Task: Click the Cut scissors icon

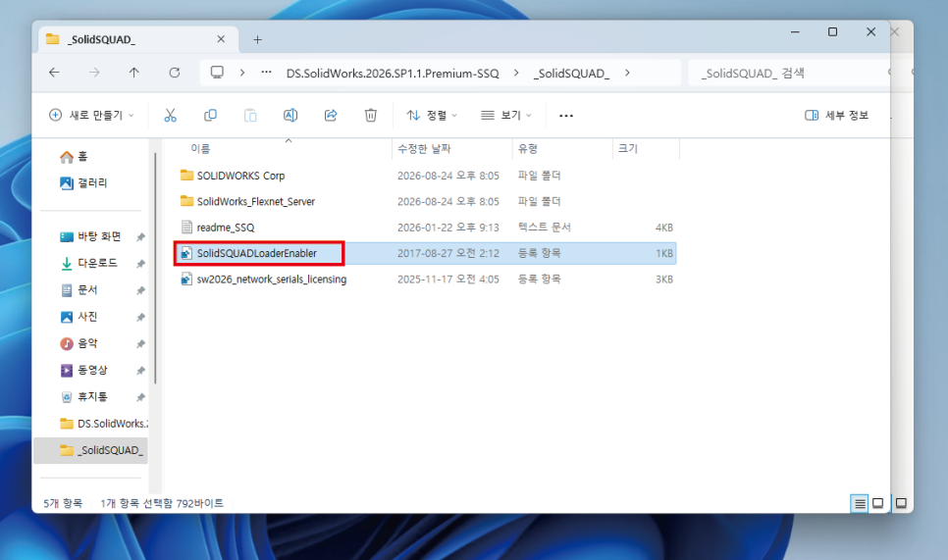Action: tap(170, 115)
